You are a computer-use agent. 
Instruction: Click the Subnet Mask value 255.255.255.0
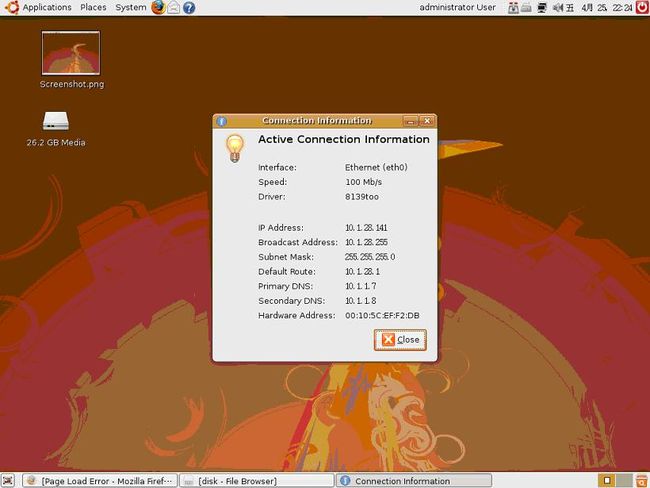[370, 257]
